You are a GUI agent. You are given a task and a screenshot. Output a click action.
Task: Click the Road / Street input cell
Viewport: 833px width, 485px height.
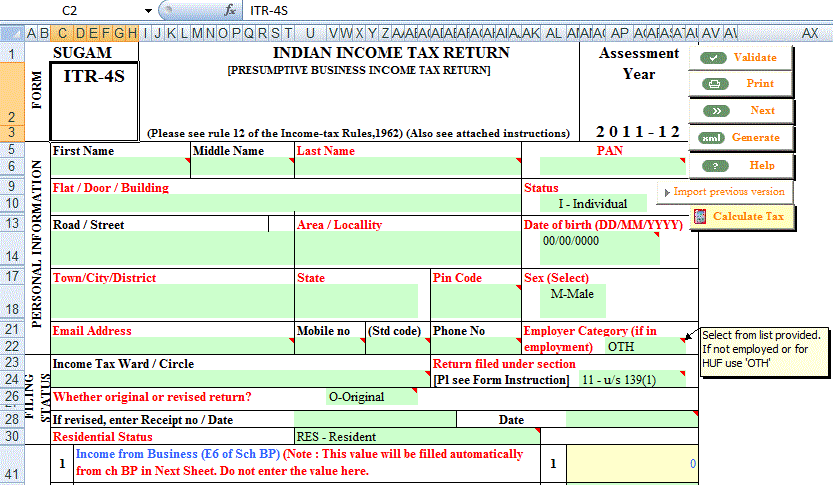[x=172, y=248]
